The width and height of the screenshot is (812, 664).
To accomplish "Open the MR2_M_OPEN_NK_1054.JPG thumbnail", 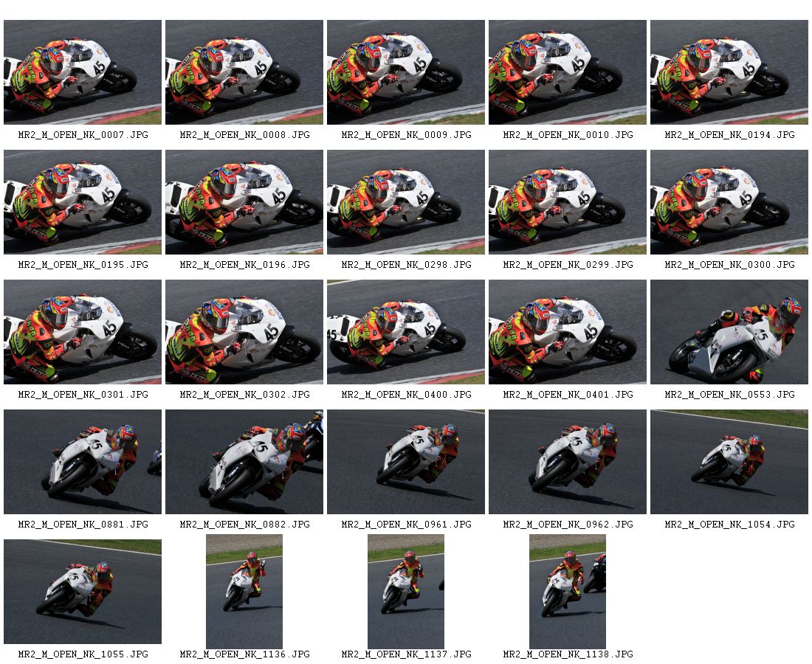I will click(729, 462).
